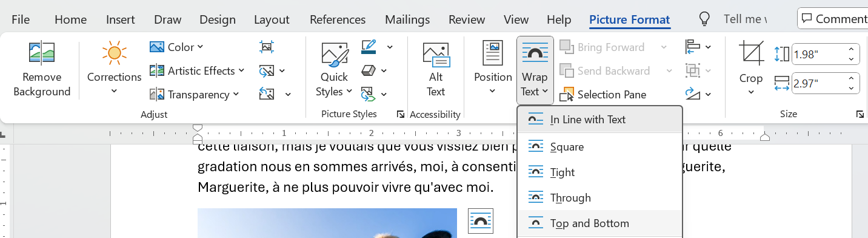868x238 pixels.
Task: Open the References tab
Action: [337, 19]
